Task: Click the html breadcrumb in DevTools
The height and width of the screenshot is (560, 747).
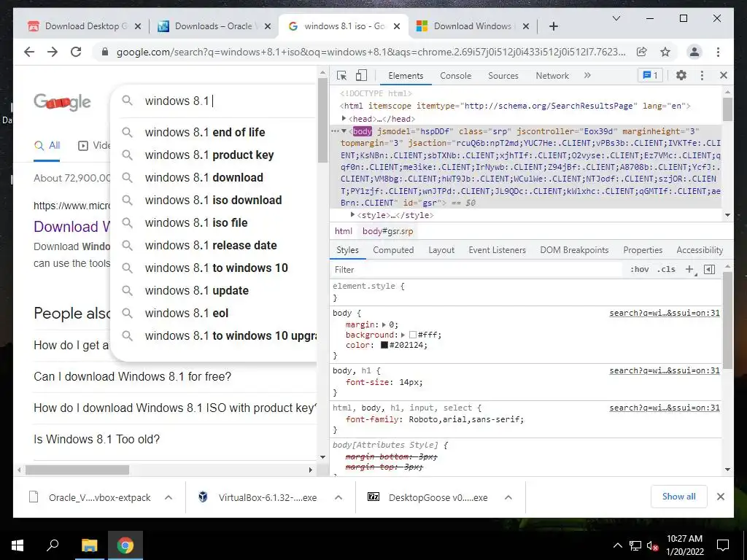Action: pyautogui.click(x=344, y=231)
